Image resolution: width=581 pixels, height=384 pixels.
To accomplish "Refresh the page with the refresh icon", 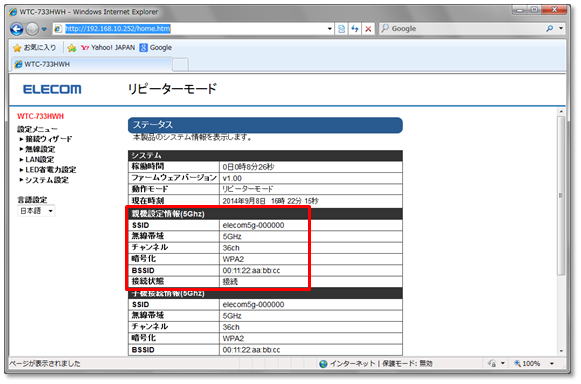I will [x=355, y=29].
